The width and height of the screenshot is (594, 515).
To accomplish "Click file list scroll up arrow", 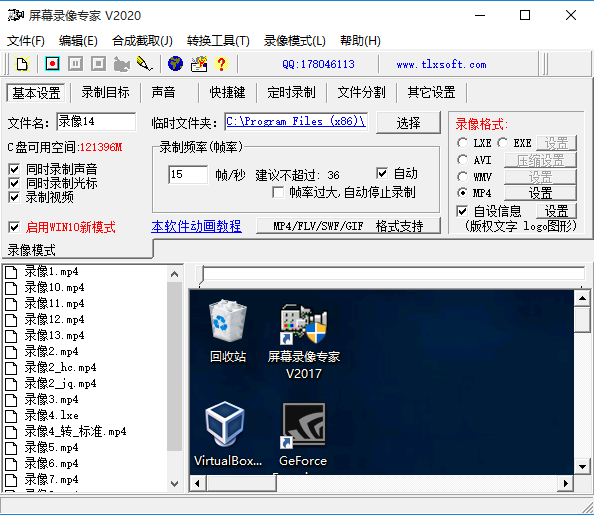I will click(174, 274).
